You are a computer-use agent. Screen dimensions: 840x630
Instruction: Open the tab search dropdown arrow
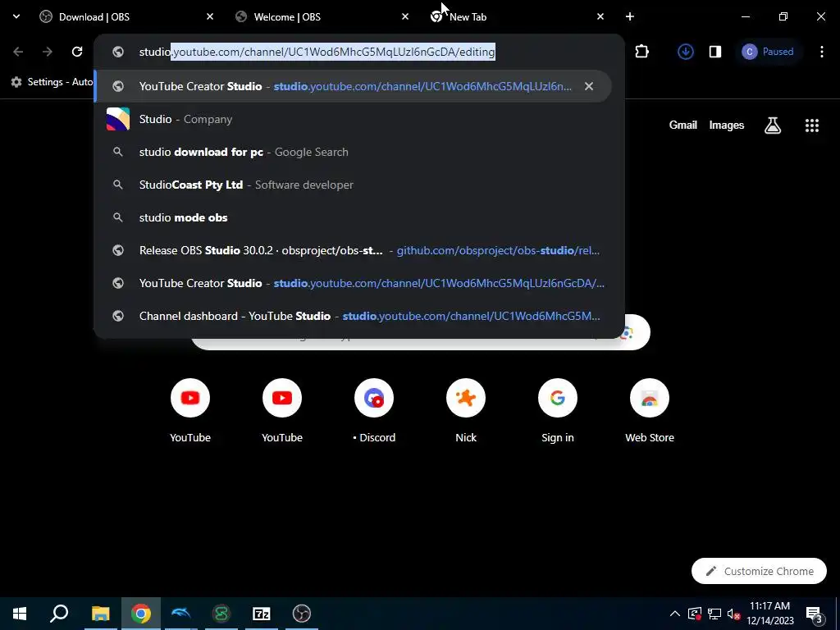point(16,16)
